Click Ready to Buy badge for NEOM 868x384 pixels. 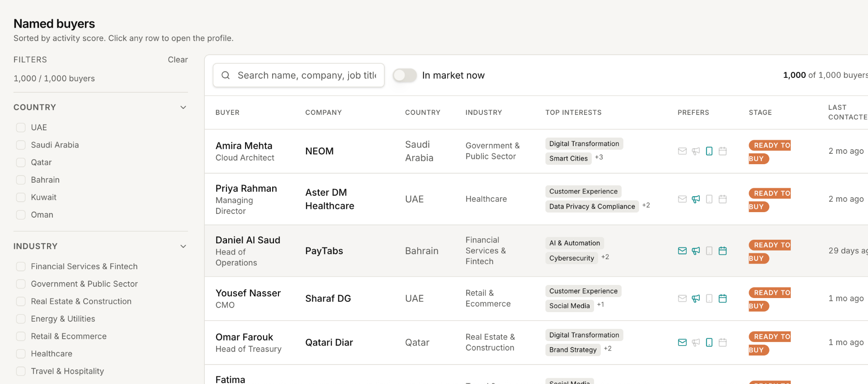769,152
